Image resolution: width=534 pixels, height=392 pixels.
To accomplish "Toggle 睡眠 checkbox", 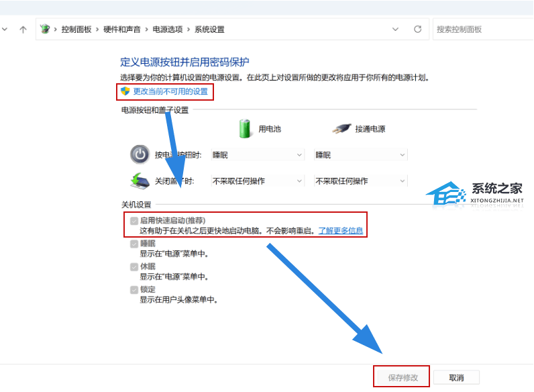I will click(x=134, y=244).
